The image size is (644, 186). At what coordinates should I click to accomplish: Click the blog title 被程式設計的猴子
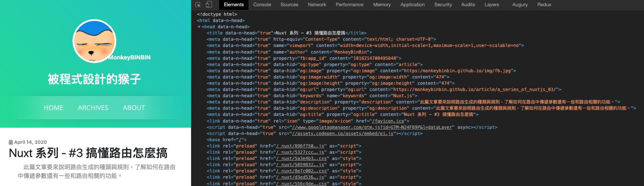coord(94,79)
